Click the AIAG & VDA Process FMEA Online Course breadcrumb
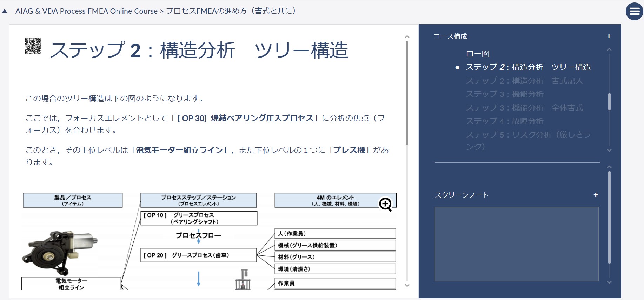The image size is (644, 300). tap(86, 11)
